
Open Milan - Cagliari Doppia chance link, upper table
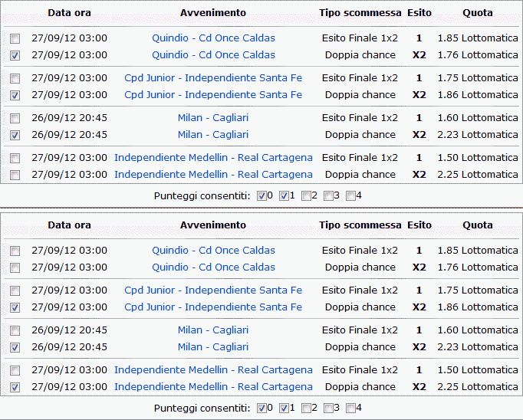point(213,135)
